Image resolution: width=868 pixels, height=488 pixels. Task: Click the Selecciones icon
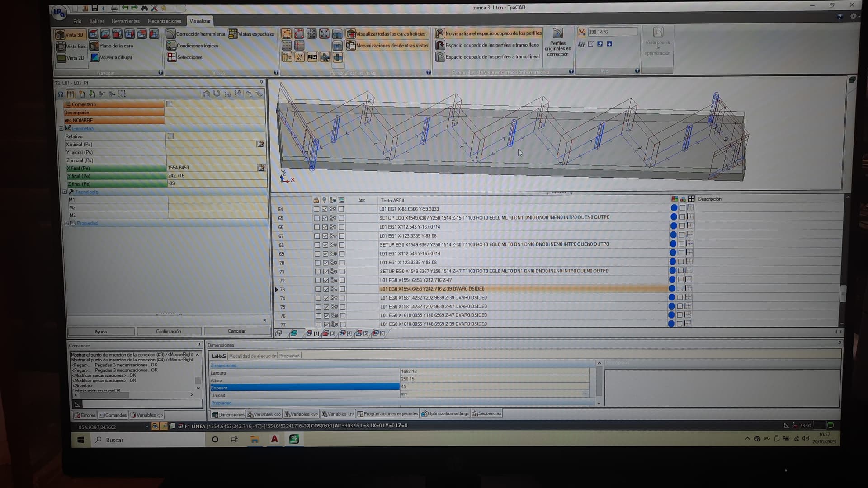pyautogui.click(x=171, y=57)
